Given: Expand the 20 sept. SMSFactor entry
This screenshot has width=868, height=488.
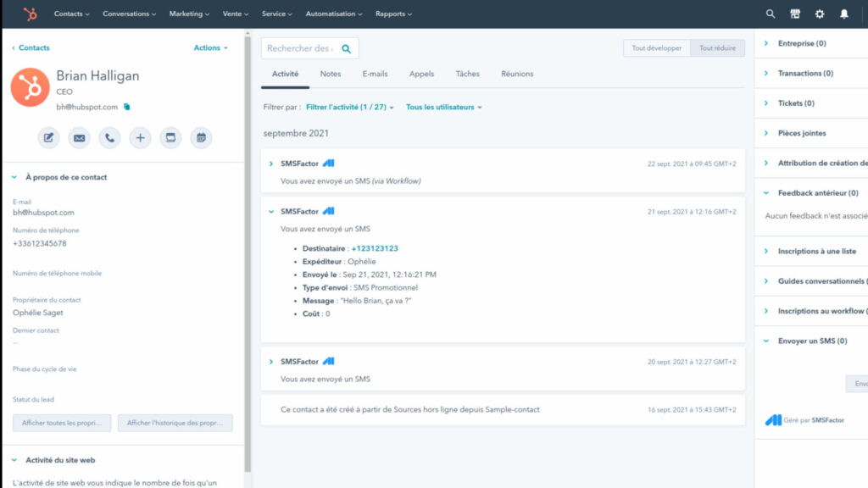Looking at the screenshot, I should click(270, 362).
